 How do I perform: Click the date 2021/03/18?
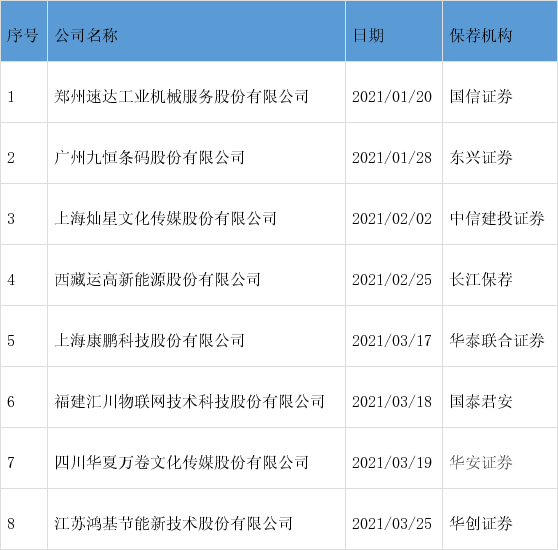pyautogui.click(x=392, y=402)
